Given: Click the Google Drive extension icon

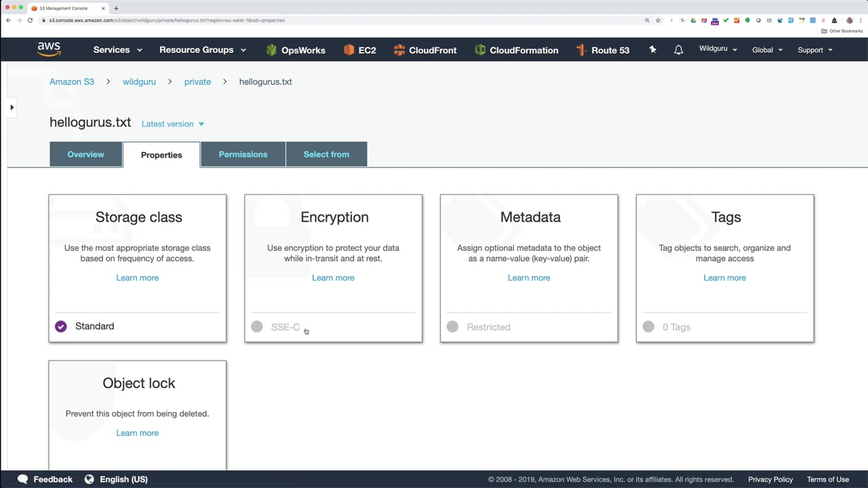Looking at the screenshot, I should pos(693,20).
